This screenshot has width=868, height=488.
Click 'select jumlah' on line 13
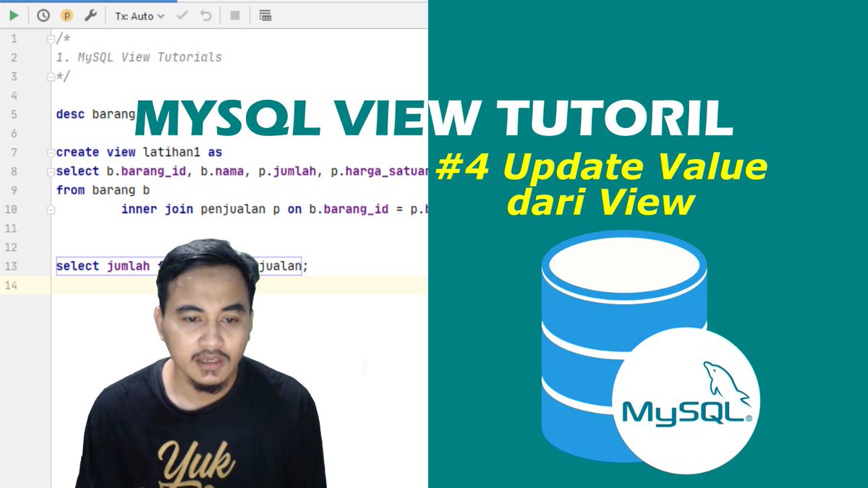(103, 266)
